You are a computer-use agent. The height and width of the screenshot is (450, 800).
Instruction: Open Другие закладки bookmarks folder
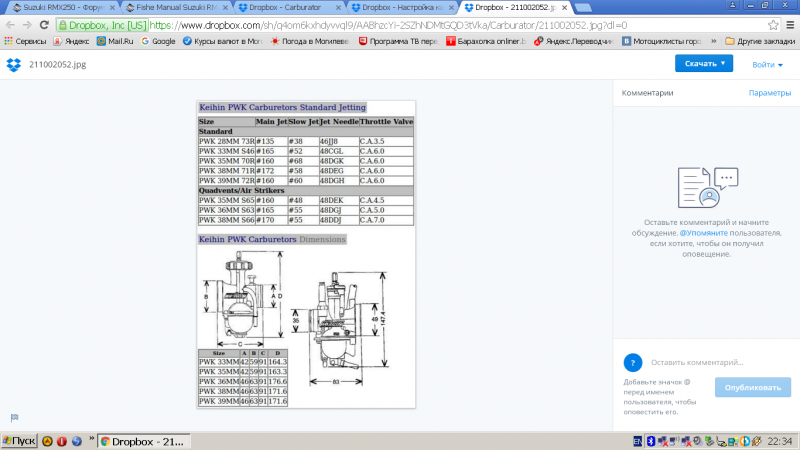760,41
